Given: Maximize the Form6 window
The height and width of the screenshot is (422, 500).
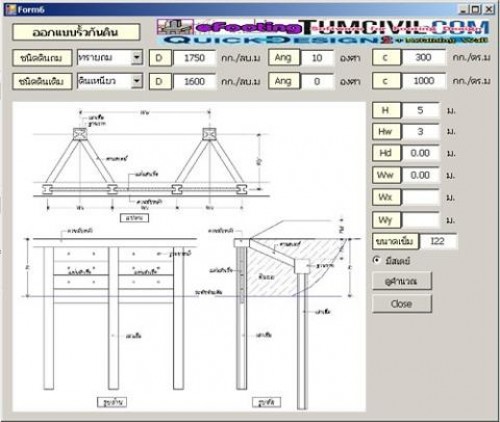Looking at the screenshot, I should (476, 9).
